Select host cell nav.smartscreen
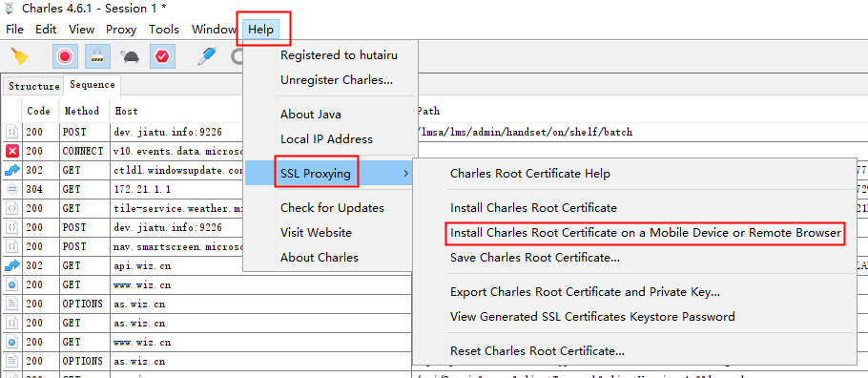The height and width of the screenshot is (378, 868). [177, 246]
